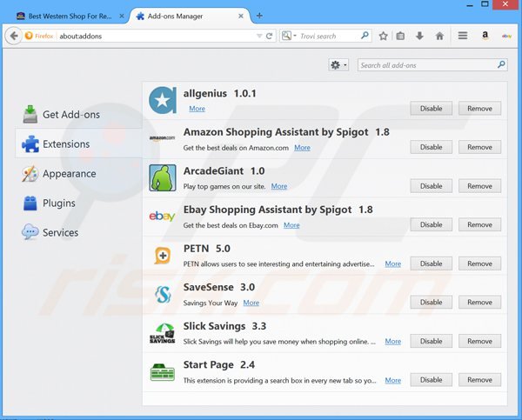Remove the SaveSense extension
The height and width of the screenshot is (420, 522).
click(x=479, y=303)
